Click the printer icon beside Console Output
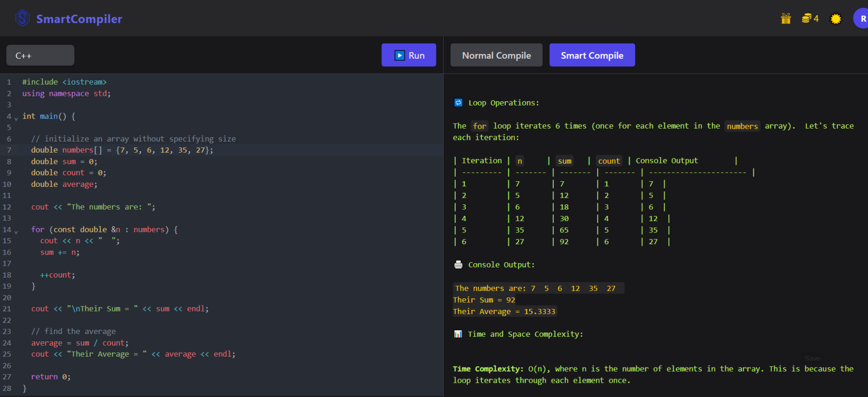 (x=458, y=265)
